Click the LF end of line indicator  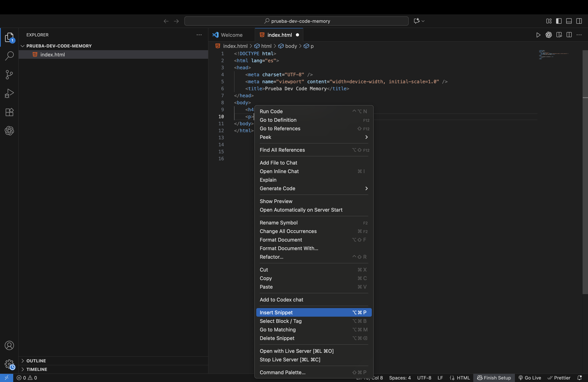click(440, 378)
